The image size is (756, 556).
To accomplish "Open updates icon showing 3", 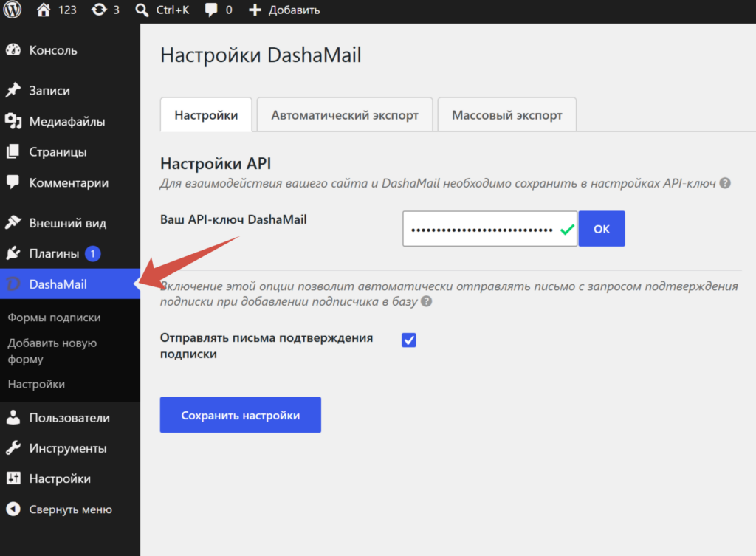I will click(99, 10).
